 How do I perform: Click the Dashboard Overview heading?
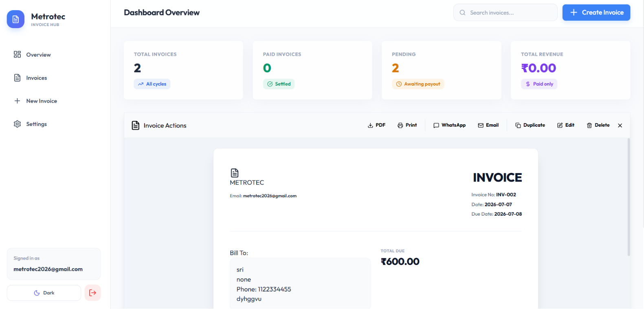(x=162, y=13)
